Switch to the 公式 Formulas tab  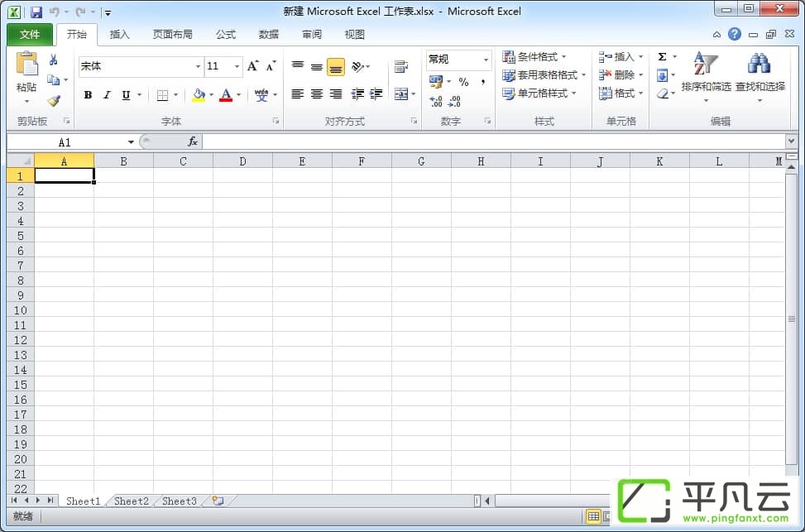click(226, 35)
